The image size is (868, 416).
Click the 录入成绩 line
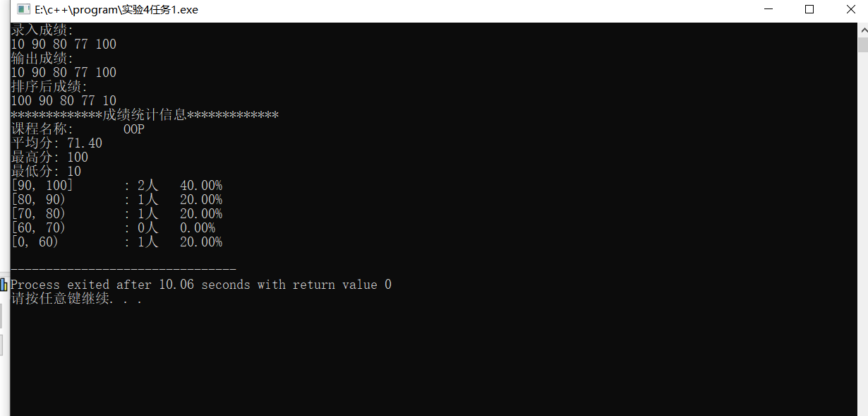(42, 30)
